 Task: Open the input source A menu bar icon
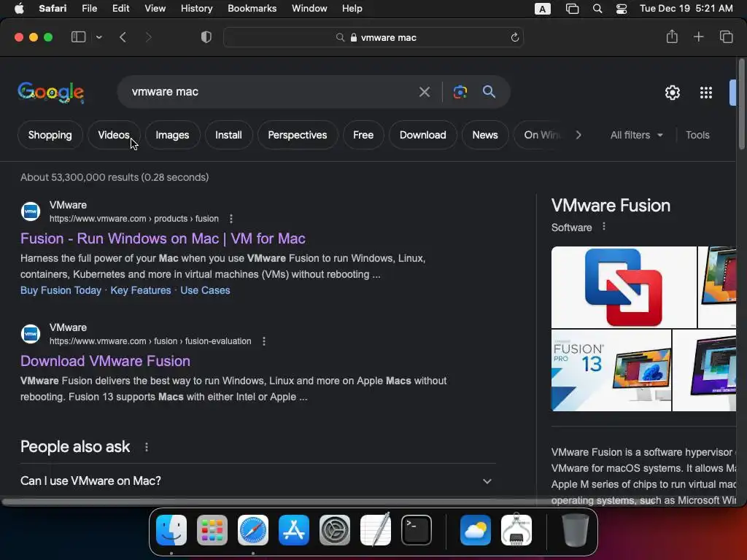tap(542, 9)
